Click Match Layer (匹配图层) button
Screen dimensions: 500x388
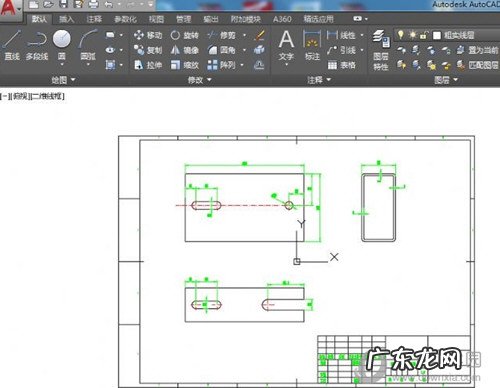pyautogui.click(x=477, y=65)
